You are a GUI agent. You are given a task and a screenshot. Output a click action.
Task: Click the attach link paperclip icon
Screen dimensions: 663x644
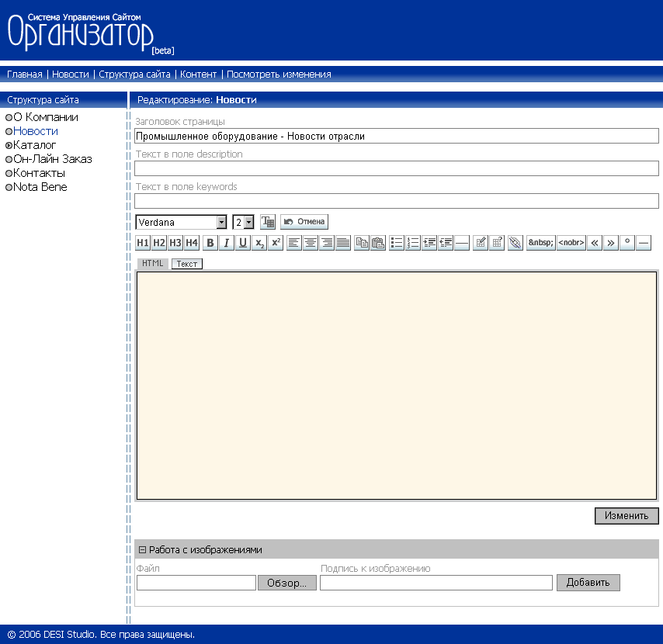[x=514, y=242]
